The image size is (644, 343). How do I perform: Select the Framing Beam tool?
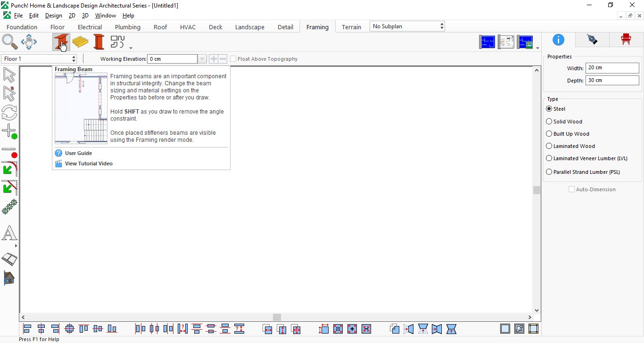tap(61, 42)
